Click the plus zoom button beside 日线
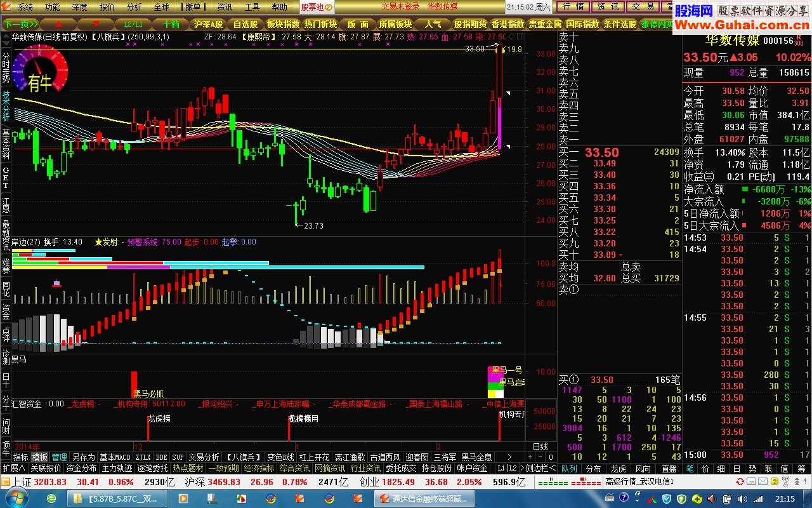812x508 pixels. click(529, 457)
